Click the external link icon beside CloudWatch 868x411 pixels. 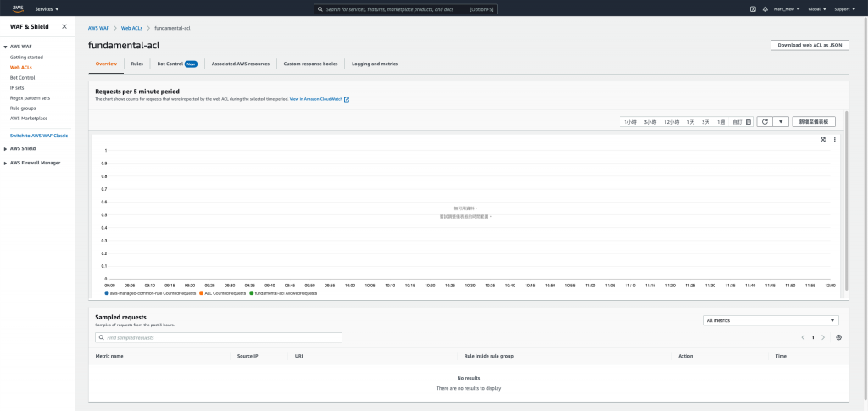347,99
